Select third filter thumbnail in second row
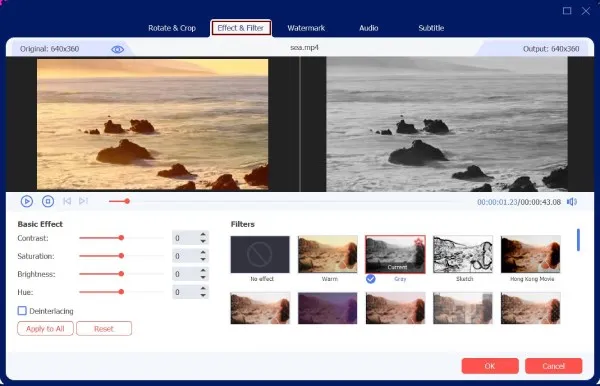The image size is (600, 386). [395, 308]
